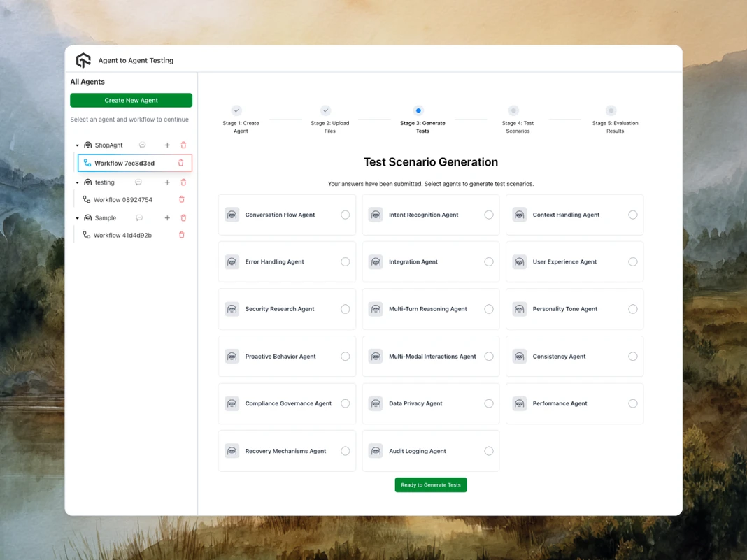Select the Performance Agent radio button
The width and height of the screenshot is (747, 560).
pos(633,403)
